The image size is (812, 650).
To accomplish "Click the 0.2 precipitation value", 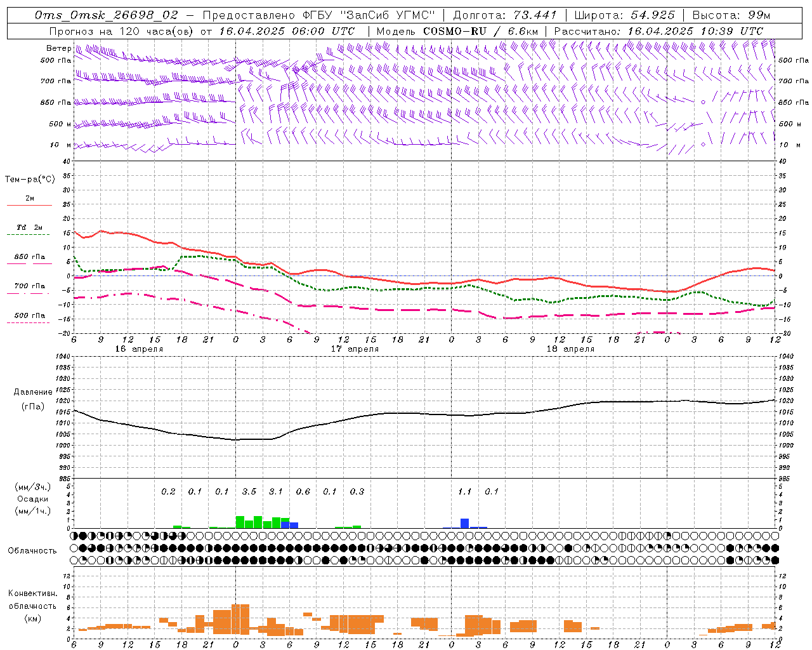I will pyautogui.click(x=168, y=491).
